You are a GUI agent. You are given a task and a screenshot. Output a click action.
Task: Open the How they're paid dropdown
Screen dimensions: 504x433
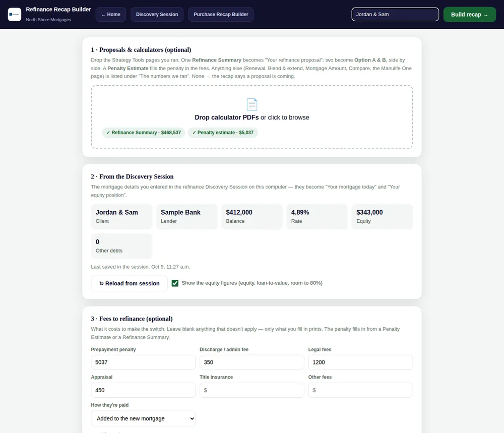143,418
